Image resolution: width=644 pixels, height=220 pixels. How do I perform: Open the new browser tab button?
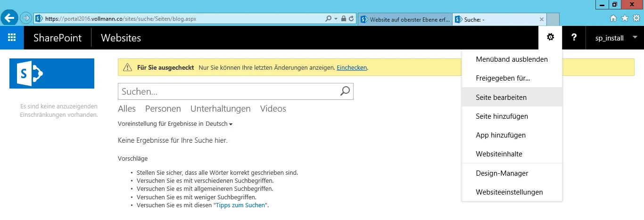(553, 19)
